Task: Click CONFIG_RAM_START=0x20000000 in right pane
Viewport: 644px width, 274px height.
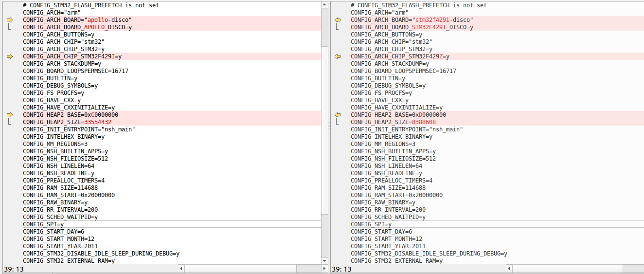Action: 396,195
